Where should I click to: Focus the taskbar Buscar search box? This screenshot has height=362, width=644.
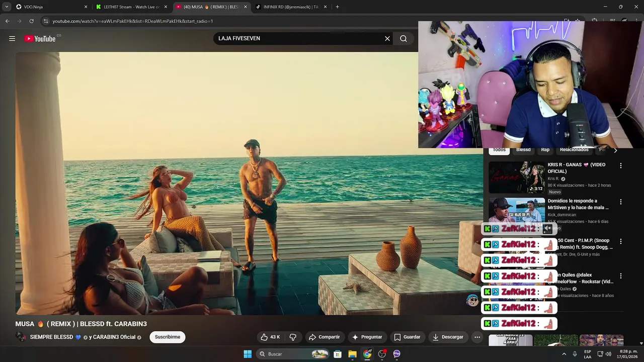(293, 354)
